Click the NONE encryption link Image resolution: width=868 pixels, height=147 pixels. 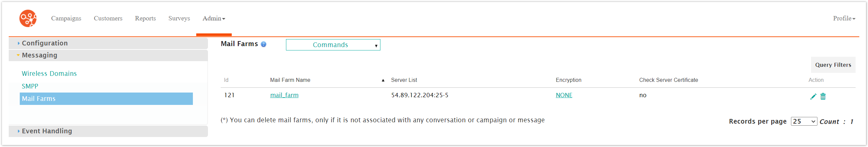tap(564, 95)
